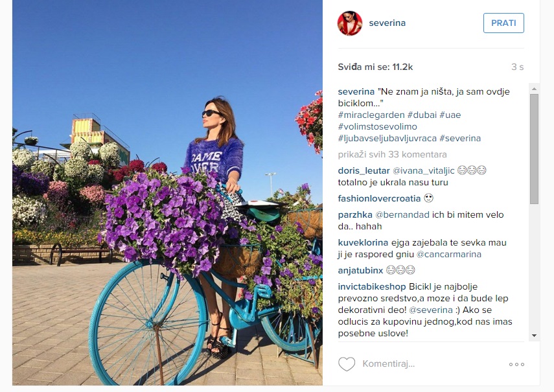Open the @ivana_vitaljic mention
The width and height of the screenshot is (554, 392).
point(424,170)
